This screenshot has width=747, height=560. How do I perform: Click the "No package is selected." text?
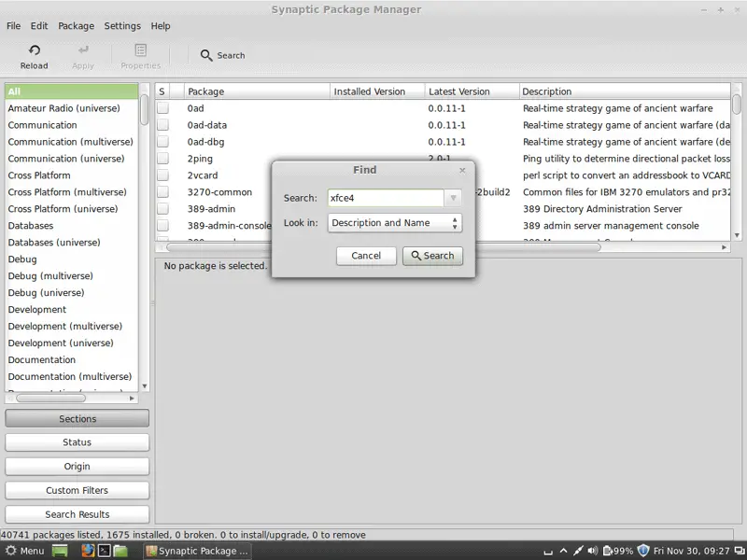coord(216,266)
